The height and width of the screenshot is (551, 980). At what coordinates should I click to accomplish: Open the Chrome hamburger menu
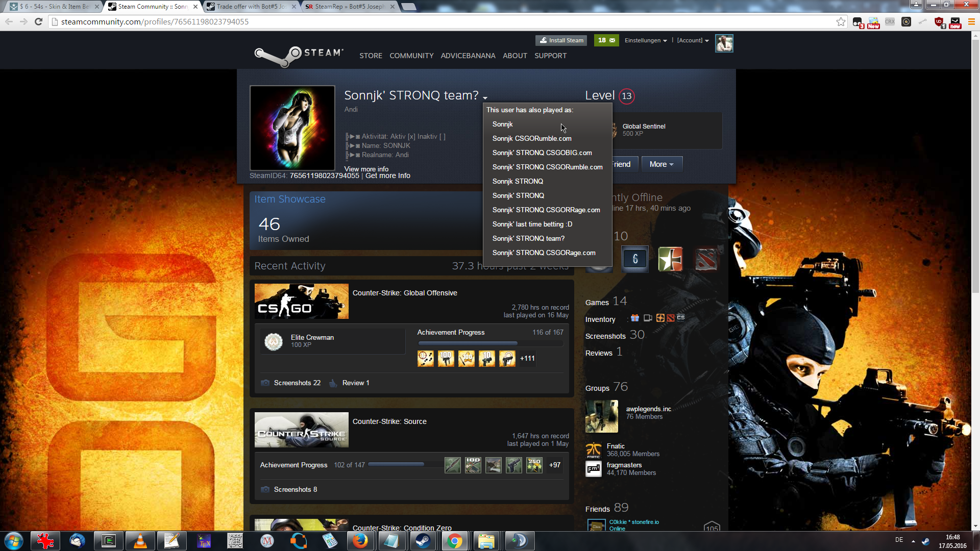[x=971, y=22]
